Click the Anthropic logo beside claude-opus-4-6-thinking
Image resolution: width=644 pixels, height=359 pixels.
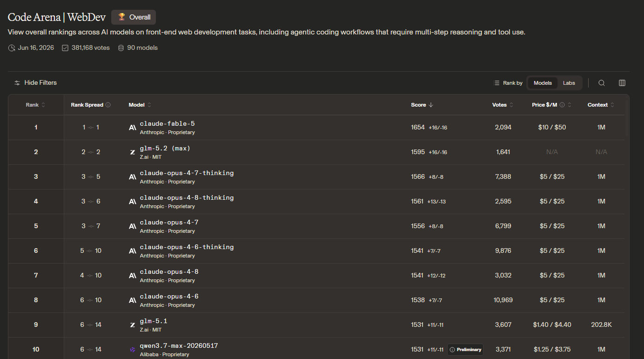click(x=133, y=251)
